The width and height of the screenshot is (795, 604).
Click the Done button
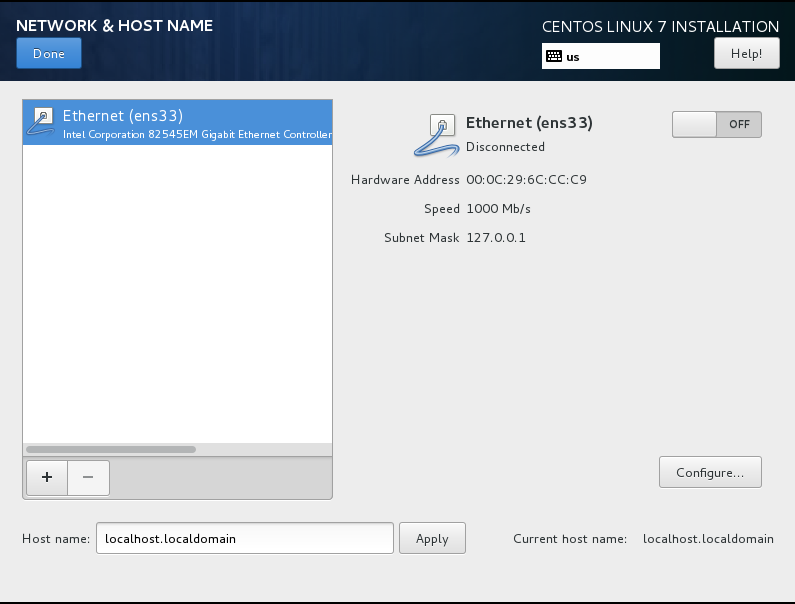(x=49, y=53)
